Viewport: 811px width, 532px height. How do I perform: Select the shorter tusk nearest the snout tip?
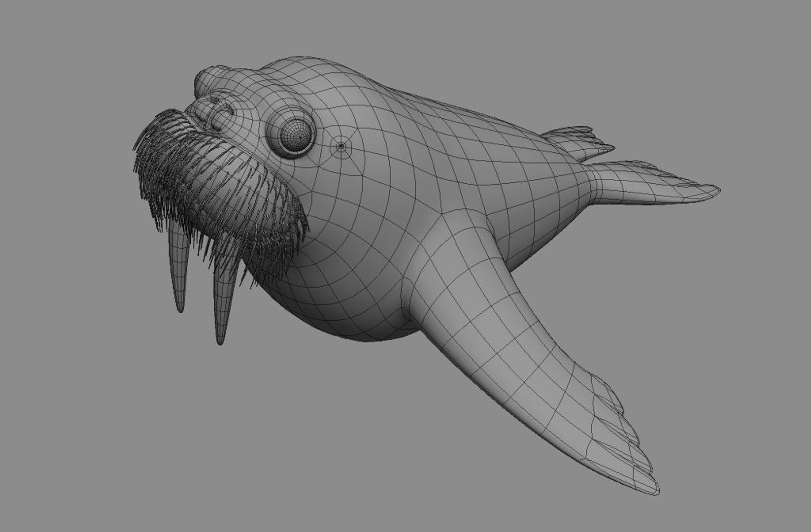178,267
